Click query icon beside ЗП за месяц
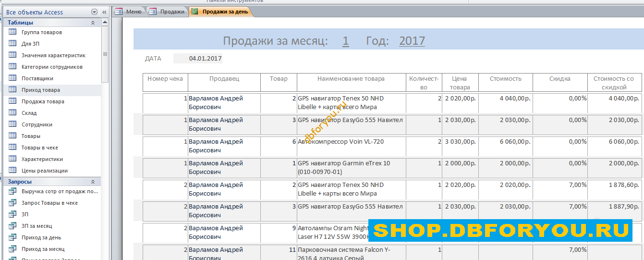644x260 pixels. click(x=12, y=226)
